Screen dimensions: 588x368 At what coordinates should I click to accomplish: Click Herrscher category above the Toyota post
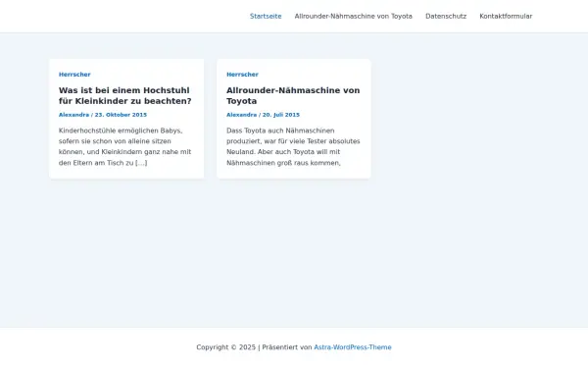point(242,75)
